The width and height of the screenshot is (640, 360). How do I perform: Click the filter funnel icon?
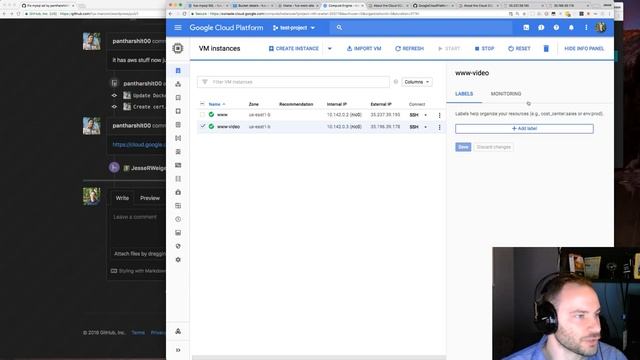click(205, 82)
